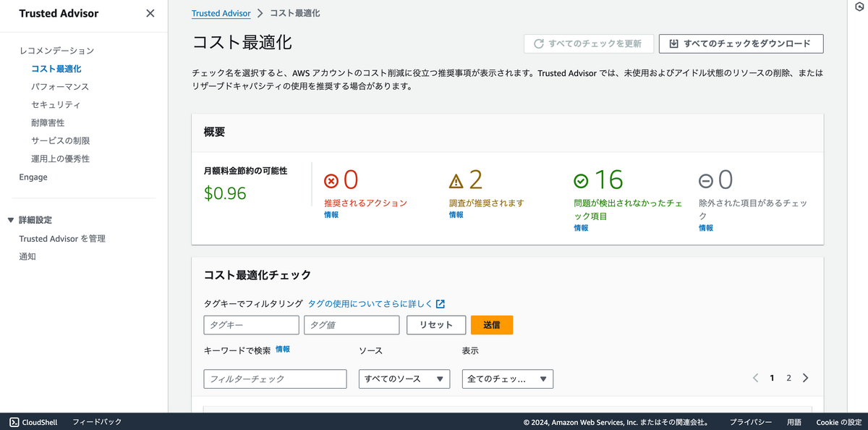Click 情報 link under 推奨されるアクション

click(x=331, y=215)
